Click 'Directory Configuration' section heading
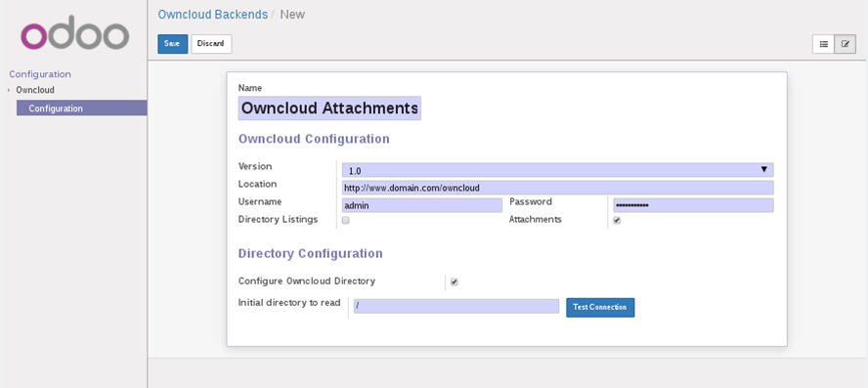Screen dimensions: 868x388 click(x=310, y=253)
